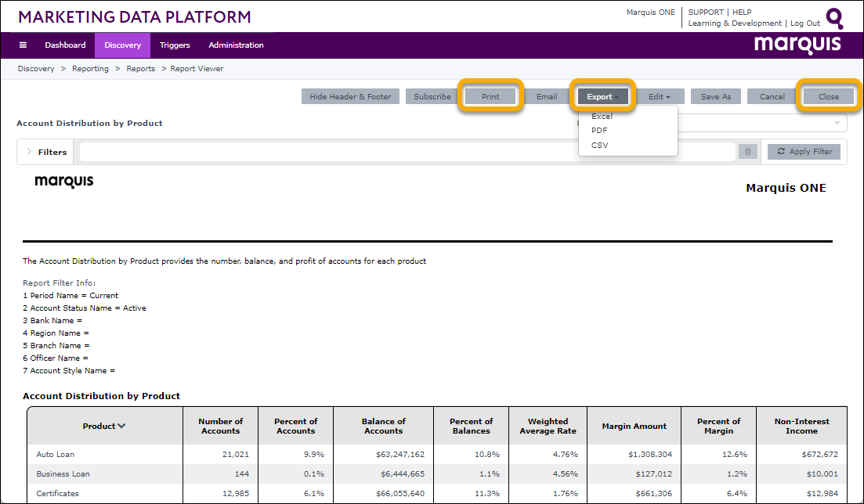This screenshot has width=864, height=504.
Task: Choose PDF from the Export menu
Action: (x=599, y=131)
